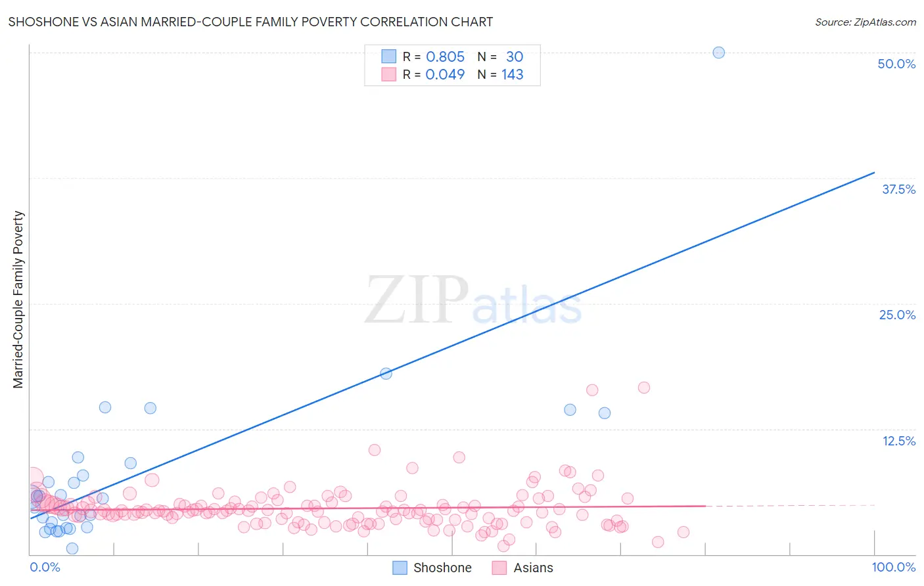Open the Source: ZipAtlas.com link

(866, 22)
